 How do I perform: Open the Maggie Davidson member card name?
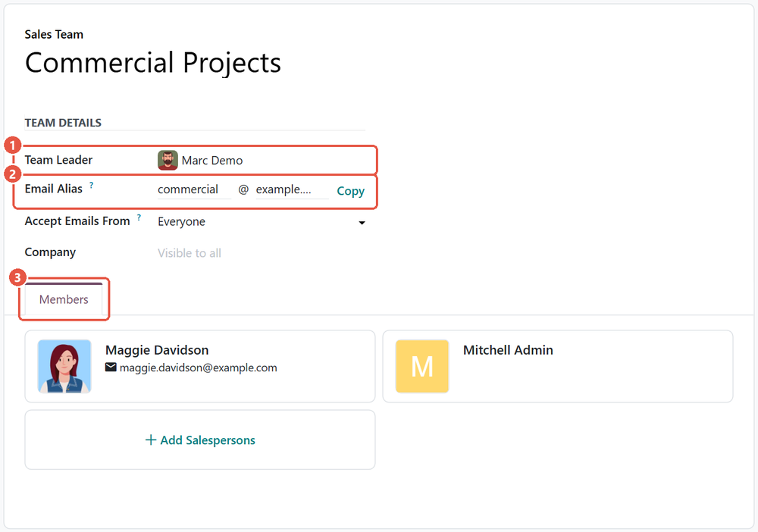click(x=157, y=350)
